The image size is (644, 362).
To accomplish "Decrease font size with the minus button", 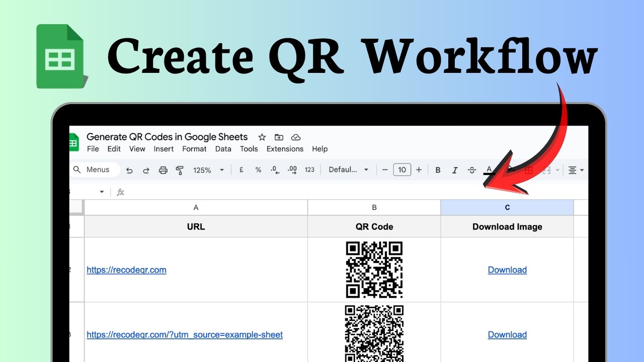I will (x=385, y=170).
